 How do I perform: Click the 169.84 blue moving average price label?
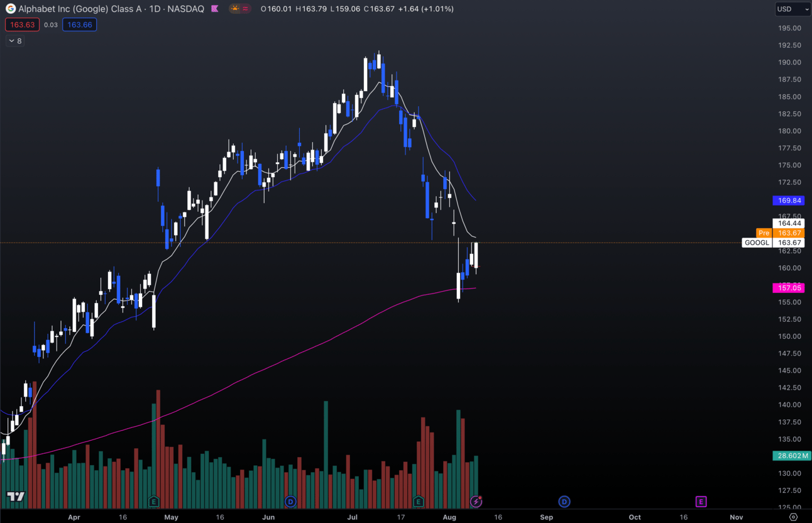pyautogui.click(x=789, y=201)
